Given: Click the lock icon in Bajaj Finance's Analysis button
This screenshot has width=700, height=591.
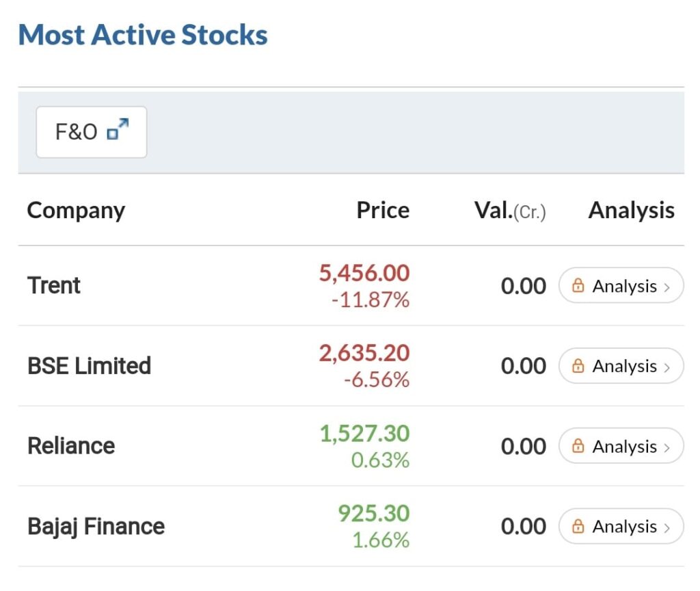Looking at the screenshot, I should point(578,526).
